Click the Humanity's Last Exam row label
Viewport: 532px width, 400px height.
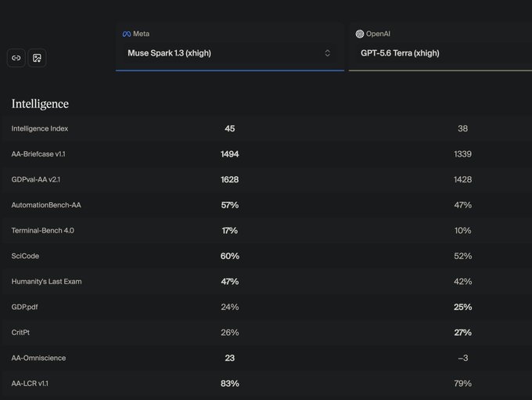click(x=46, y=282)
